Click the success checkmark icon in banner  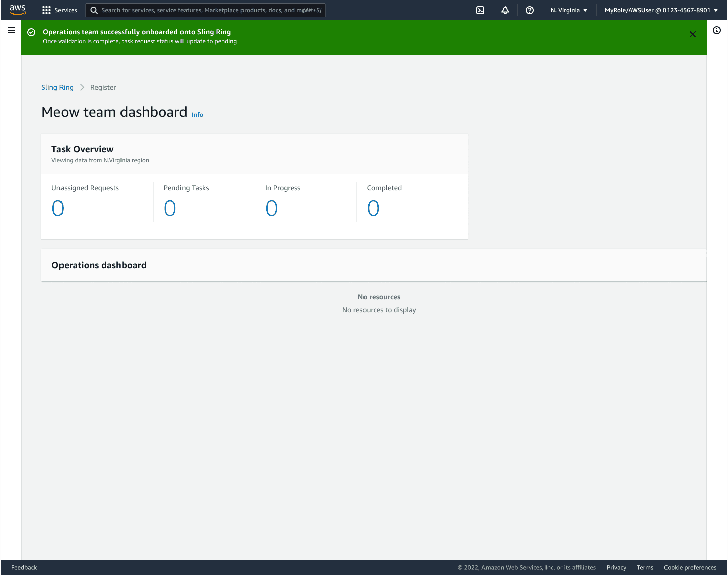click(31, 32)
